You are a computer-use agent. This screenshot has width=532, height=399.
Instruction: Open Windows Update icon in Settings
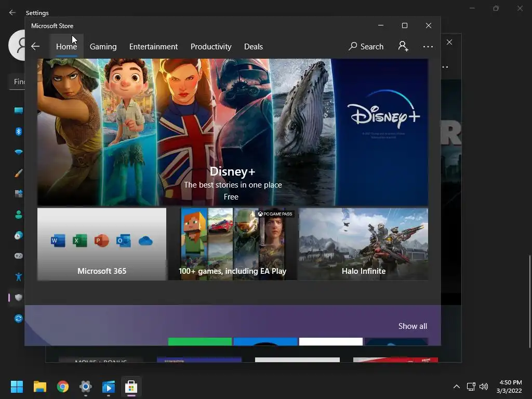[x=18, y=318]
